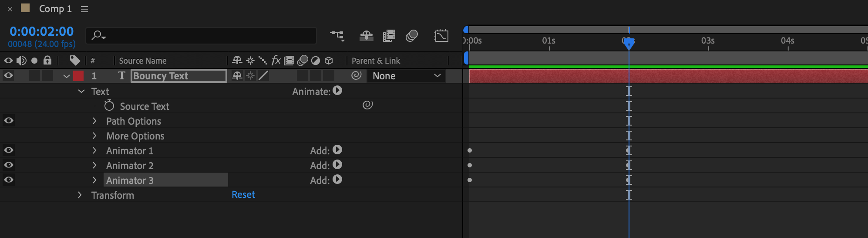Click the red layer label color

(78, 76)
